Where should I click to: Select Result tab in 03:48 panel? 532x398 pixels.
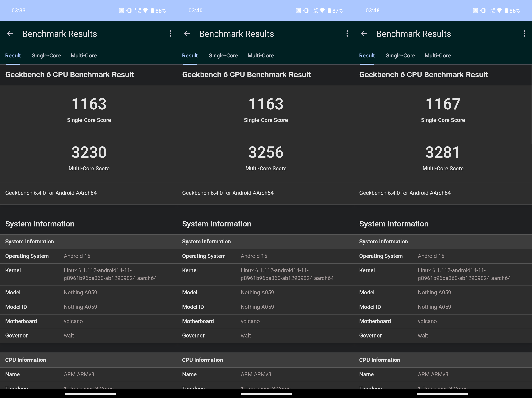click(x=367, y=55)
